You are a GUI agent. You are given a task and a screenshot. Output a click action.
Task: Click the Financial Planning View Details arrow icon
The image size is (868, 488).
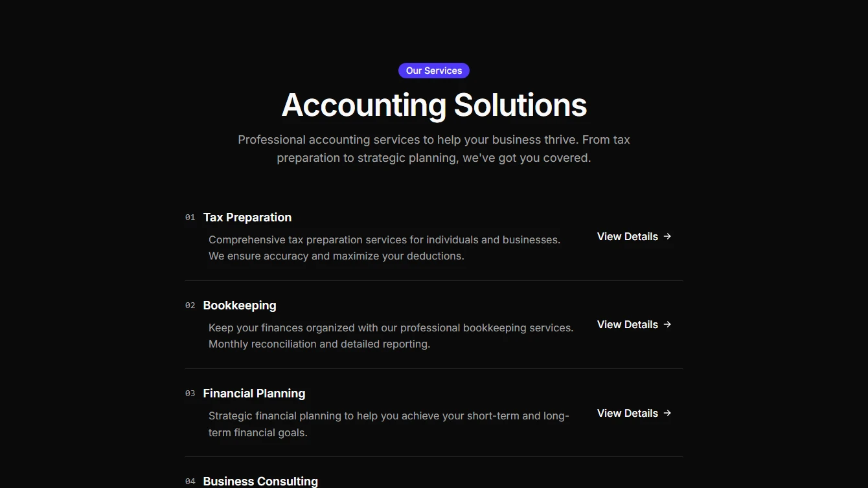coord(667,413)
